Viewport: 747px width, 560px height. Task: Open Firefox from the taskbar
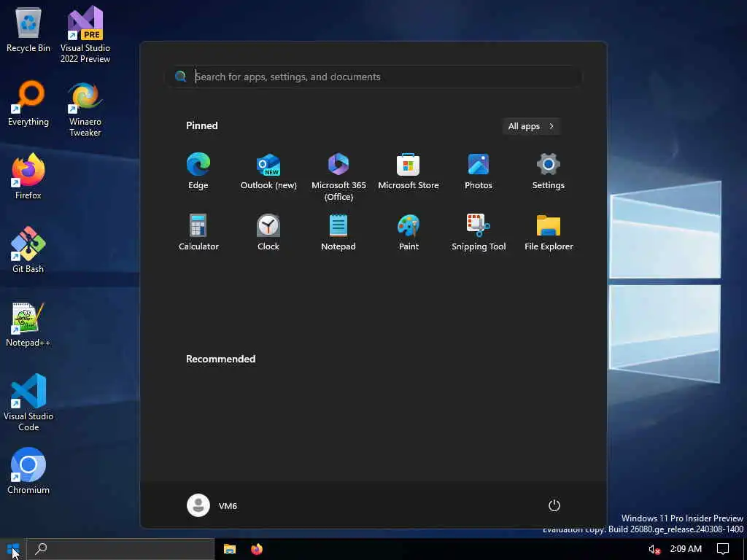pos(257,549)
